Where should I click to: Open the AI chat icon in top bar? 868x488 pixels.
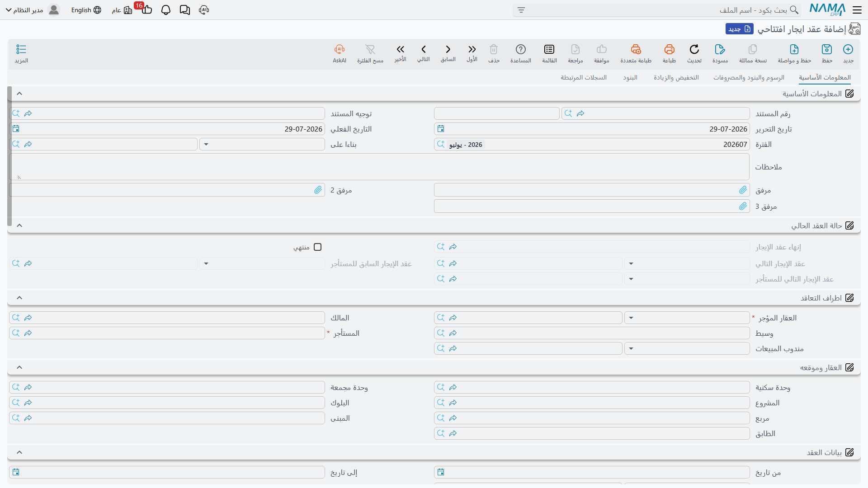204,10
